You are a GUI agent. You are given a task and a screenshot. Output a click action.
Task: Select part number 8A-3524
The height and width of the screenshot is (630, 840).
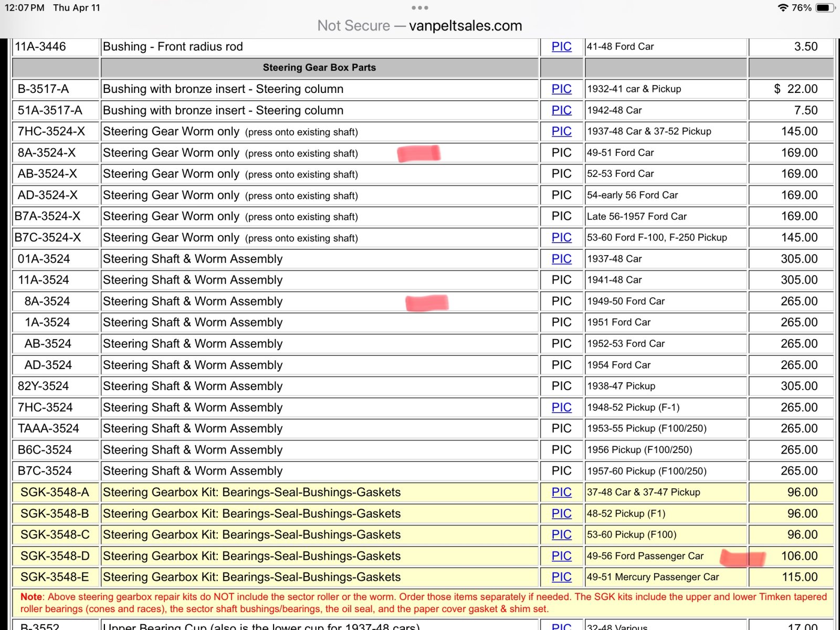[x=47, y=301]
